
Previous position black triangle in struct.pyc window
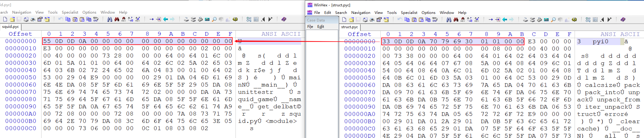tap(602, 20)
